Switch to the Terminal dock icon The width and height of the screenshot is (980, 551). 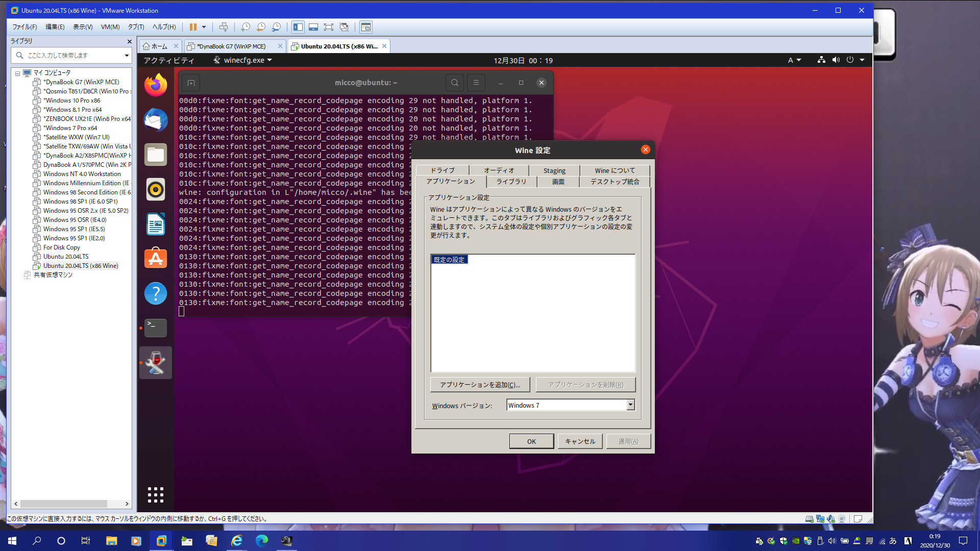pos(156,328)
